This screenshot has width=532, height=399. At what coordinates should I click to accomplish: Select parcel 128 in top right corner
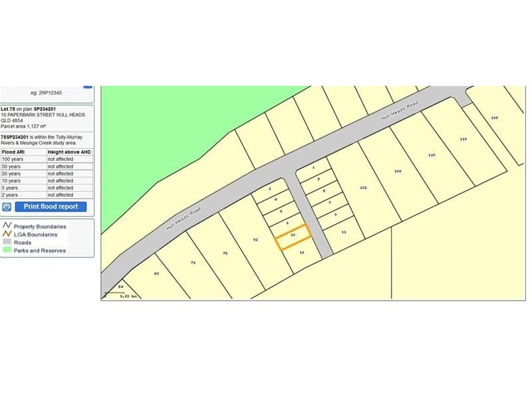[x=493, y=116]
